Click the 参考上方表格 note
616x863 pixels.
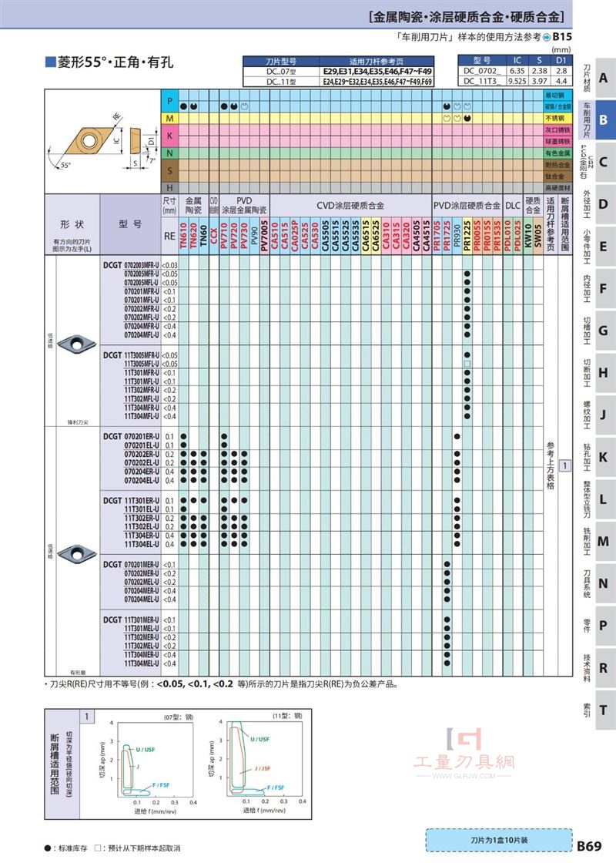tap(551, 465)
